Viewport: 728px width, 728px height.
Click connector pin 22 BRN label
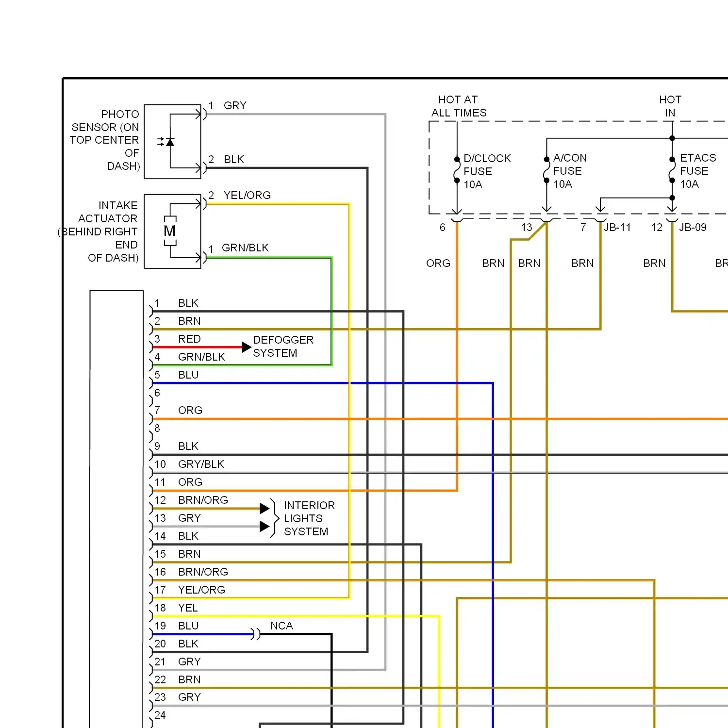[189, 679]
